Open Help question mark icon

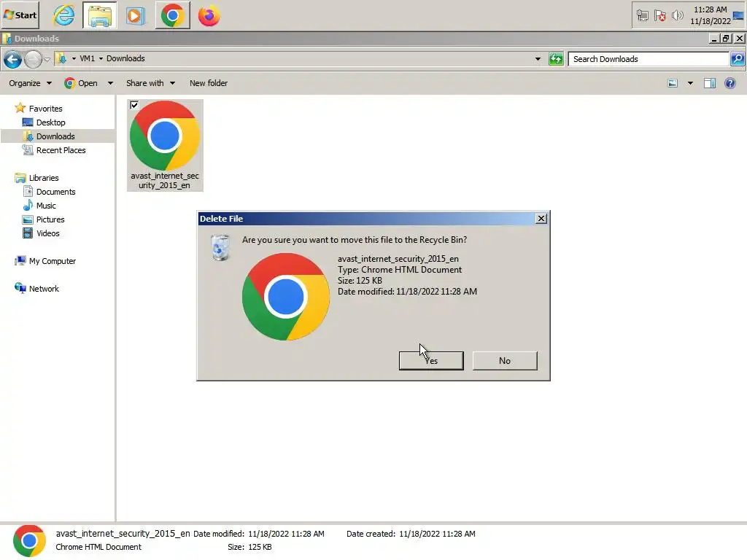(x=729, y=83)
